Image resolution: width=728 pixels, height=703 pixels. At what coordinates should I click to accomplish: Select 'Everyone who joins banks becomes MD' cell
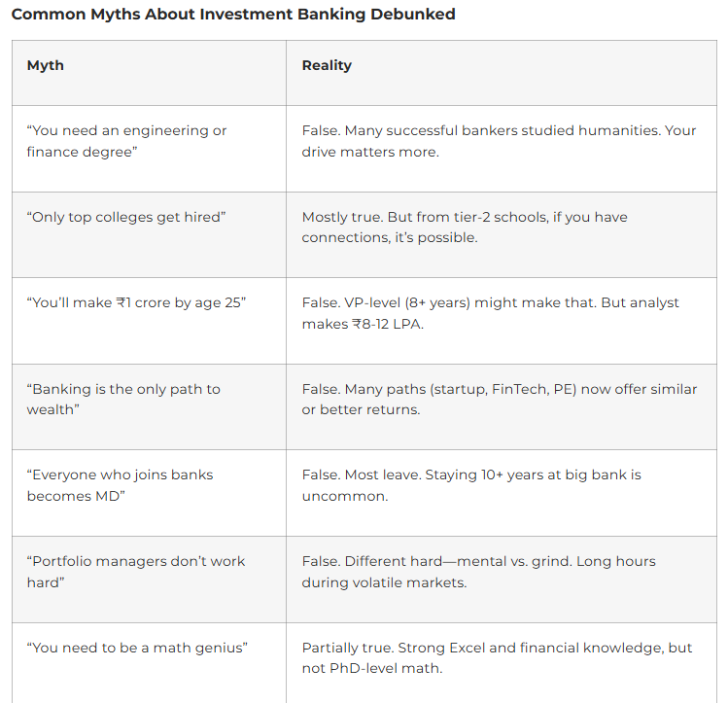[120, 485]
